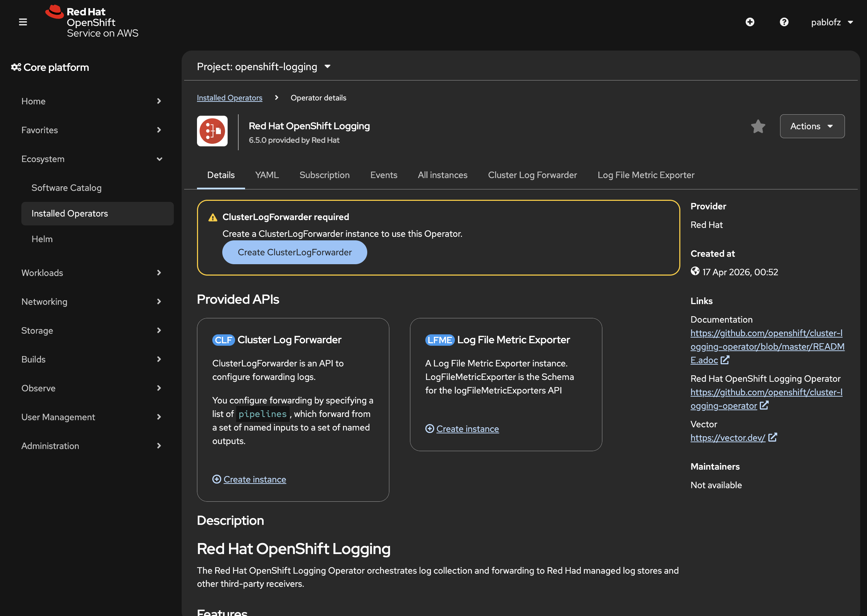This screenshot has height=616, width=867.
Task: Click the external link icon beside vector.dev
Action: pos(773,437)
